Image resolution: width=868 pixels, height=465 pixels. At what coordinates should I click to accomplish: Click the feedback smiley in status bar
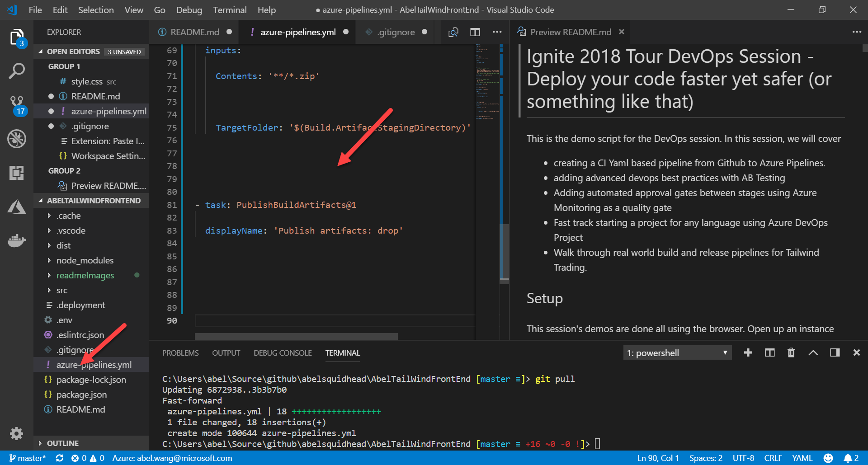tap(828, 458)
